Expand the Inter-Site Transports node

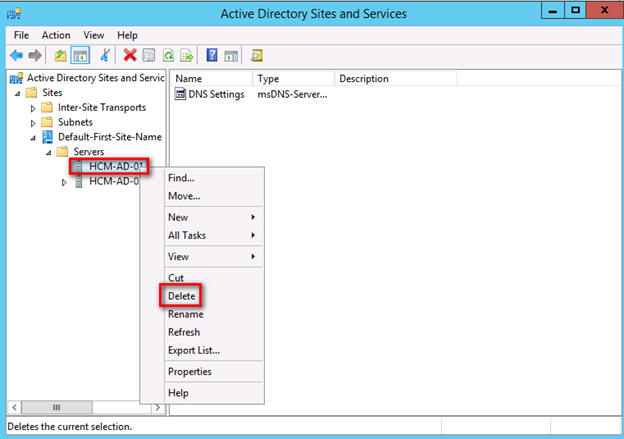pos(34,108)
